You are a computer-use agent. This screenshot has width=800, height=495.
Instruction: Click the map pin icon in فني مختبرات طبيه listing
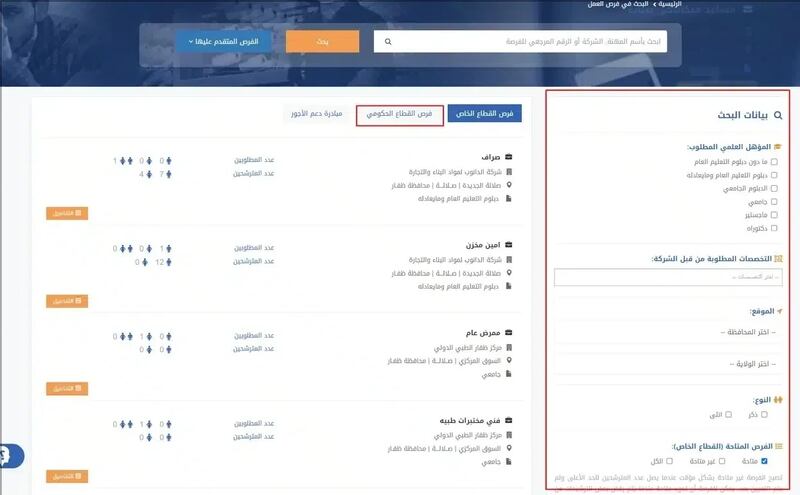[x=509, y=448]
